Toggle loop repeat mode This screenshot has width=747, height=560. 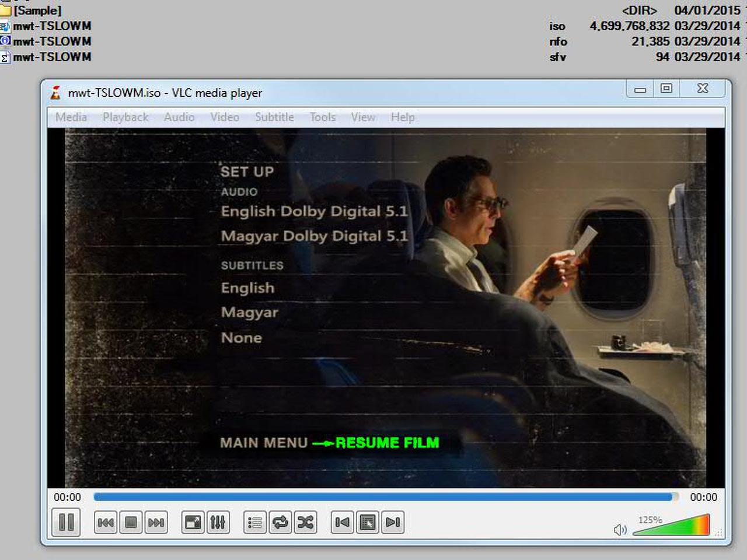[x=280, y=522]
